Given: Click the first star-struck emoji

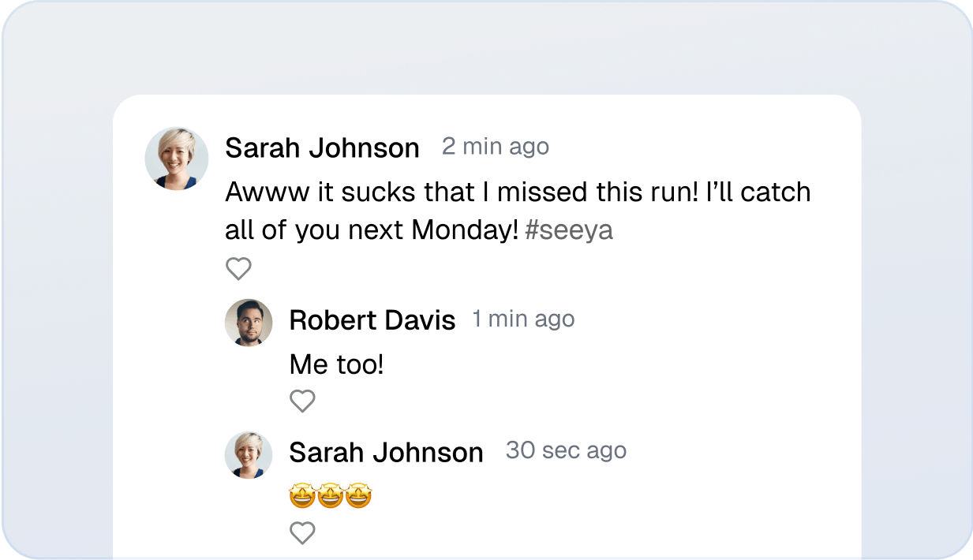Looking at the screenshot, I should 302,497.
